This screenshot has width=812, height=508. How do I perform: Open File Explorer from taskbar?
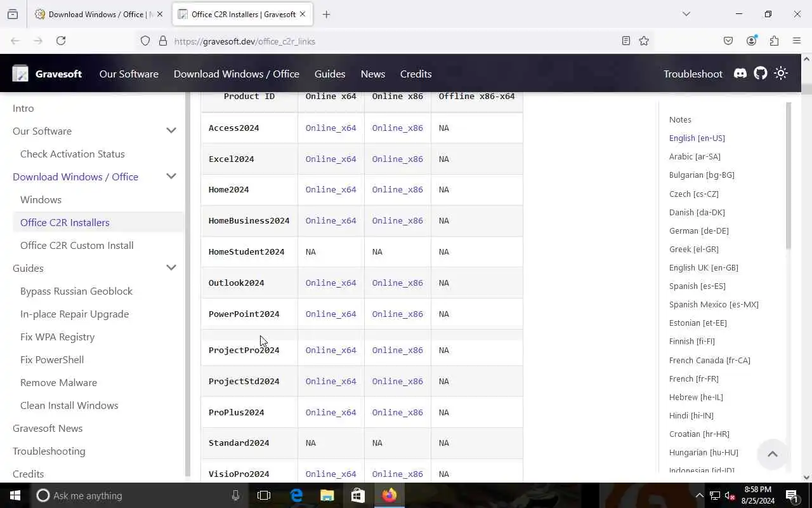327,495
